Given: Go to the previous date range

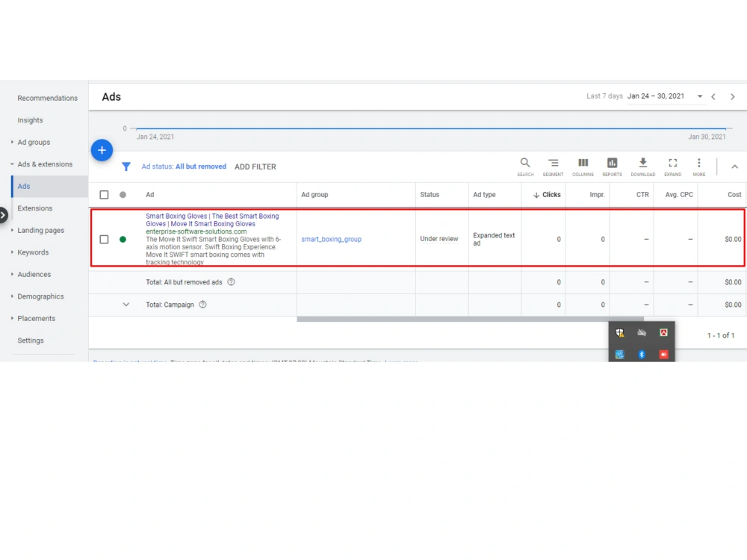Looking at the screenshot, I should click(x=713, y=96).
